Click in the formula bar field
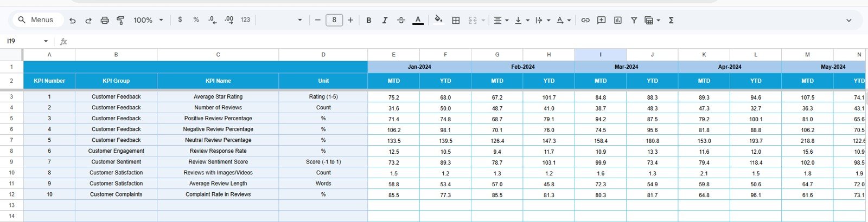Screen dimensions: 868x222 click(467, 41)
